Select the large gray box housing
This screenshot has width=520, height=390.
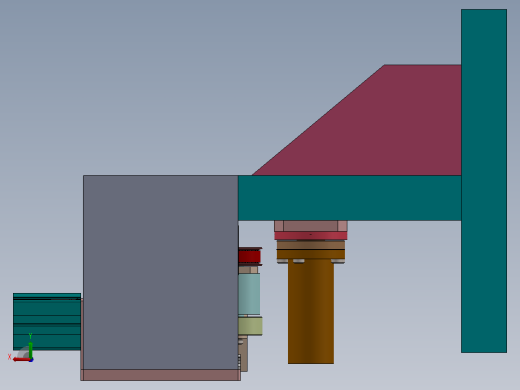pos(161,272)
